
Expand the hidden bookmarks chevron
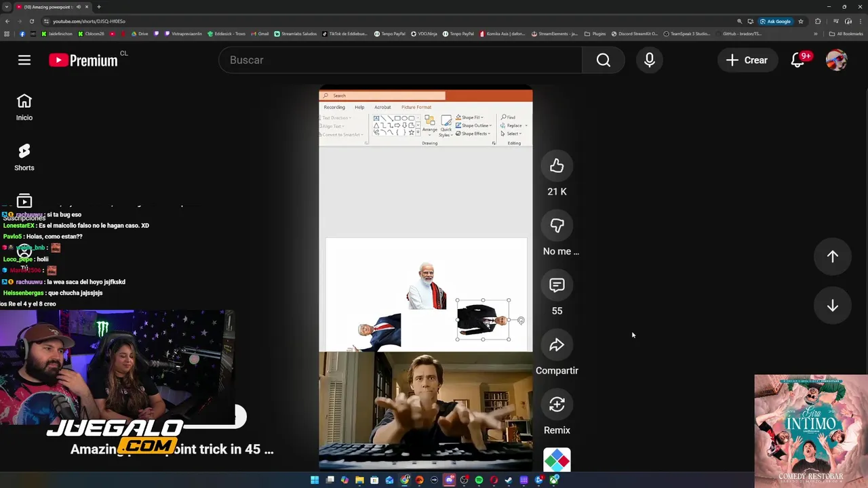pos(816,33)
